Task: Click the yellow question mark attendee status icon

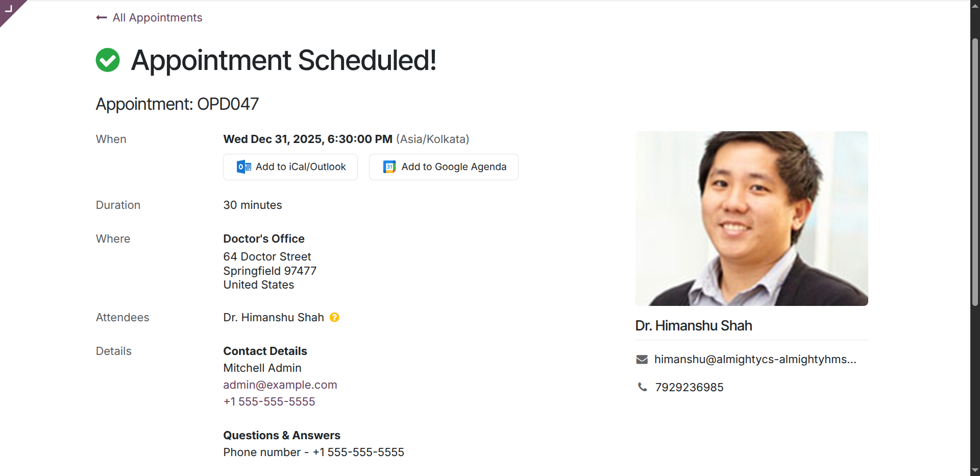Action: click(x=334, y=317)
